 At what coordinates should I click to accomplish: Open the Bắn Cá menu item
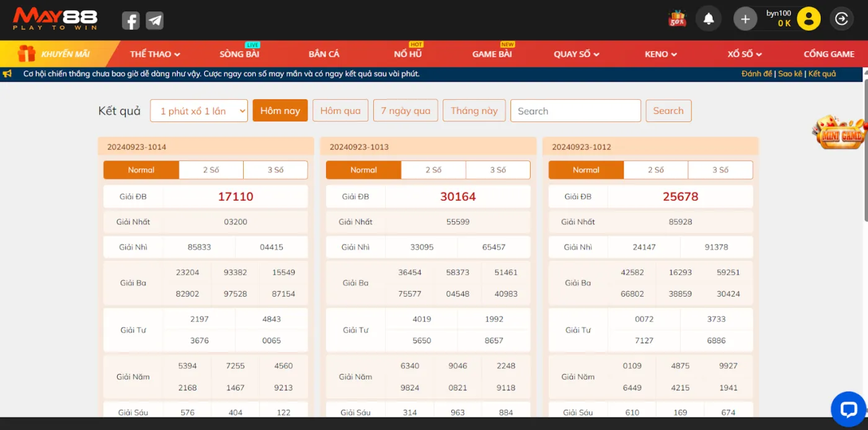click(x=324, y=54)
